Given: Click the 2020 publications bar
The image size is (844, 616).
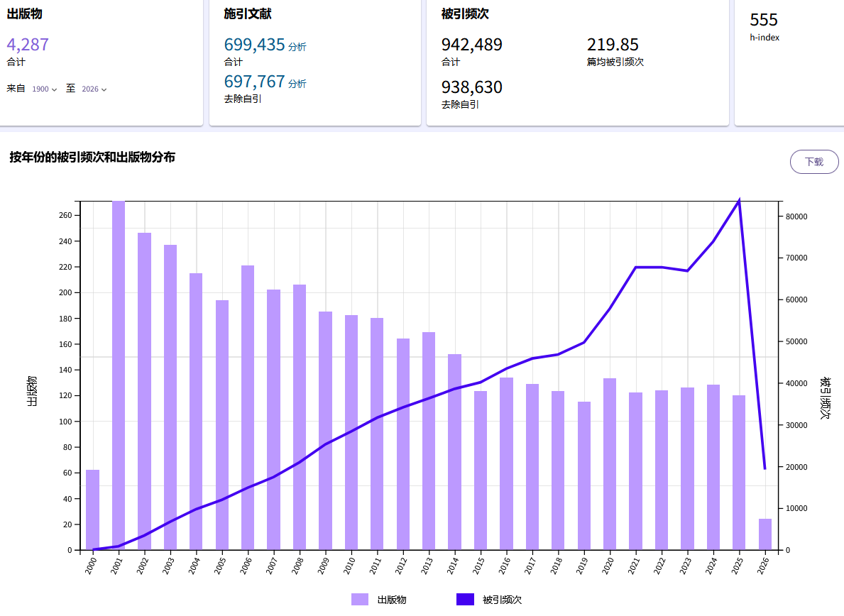Looking at the screenshot, I should [610, 464].
